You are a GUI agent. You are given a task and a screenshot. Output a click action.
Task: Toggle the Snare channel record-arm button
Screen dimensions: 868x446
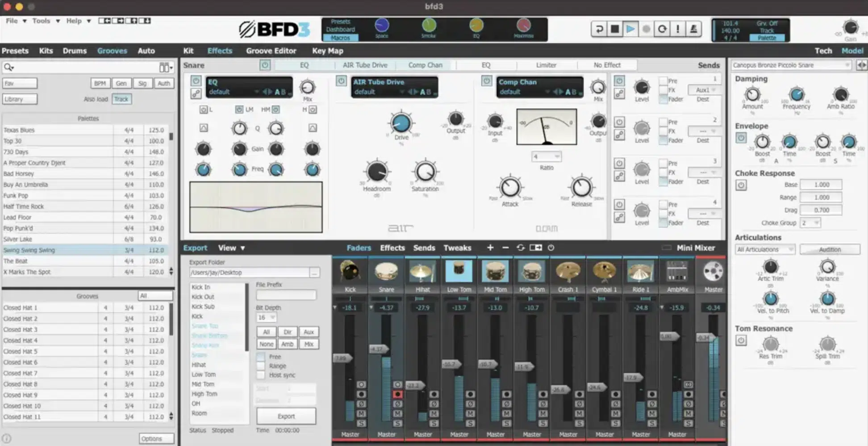point(397,394)
